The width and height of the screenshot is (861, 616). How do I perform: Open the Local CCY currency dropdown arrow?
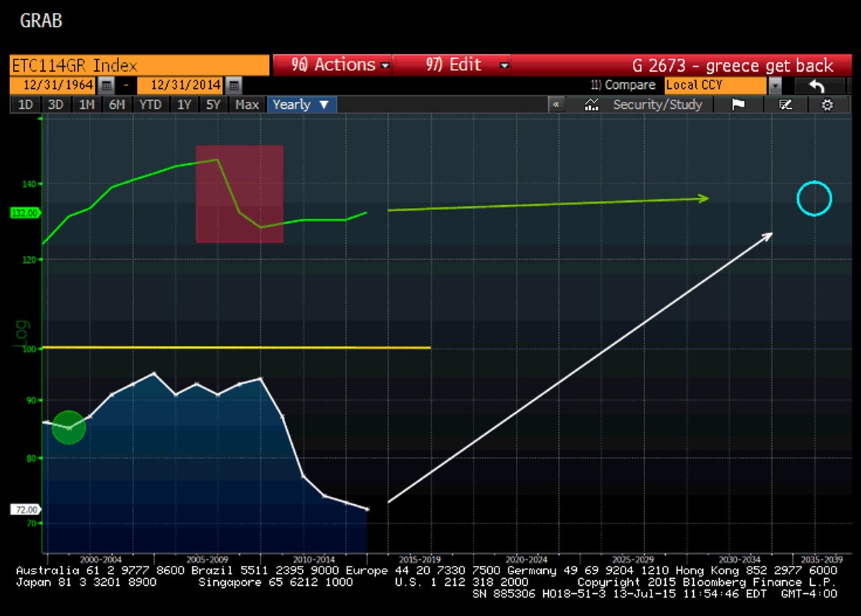(774, 85)
